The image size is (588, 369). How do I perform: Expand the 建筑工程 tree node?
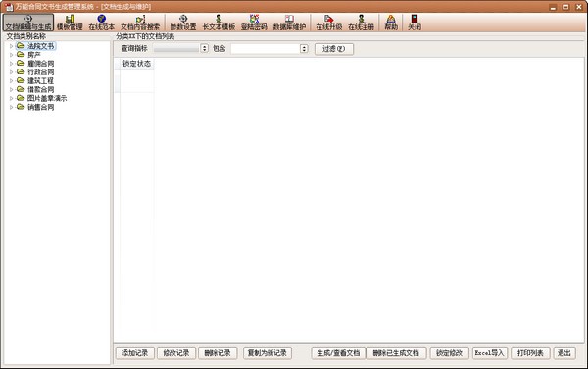click(x=11, y=80)
